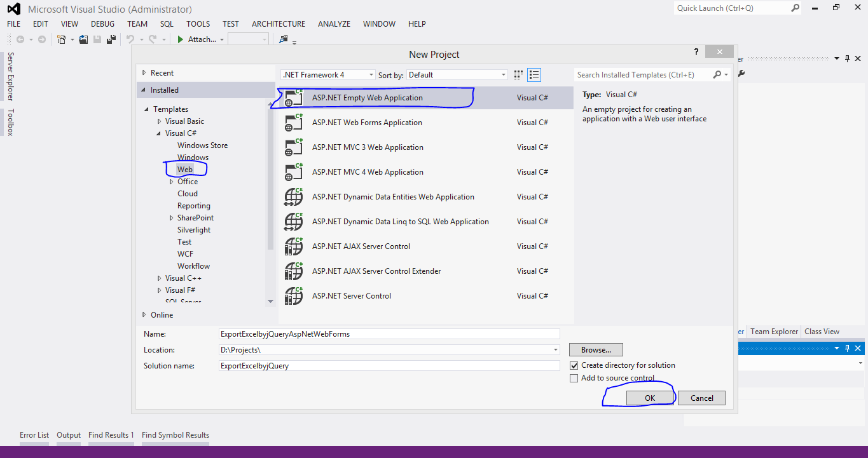The width and height of the screenshot is (868, 458).
Task: Click the ASP.NET Server Control template icon
Action: (x=293, y=296)
